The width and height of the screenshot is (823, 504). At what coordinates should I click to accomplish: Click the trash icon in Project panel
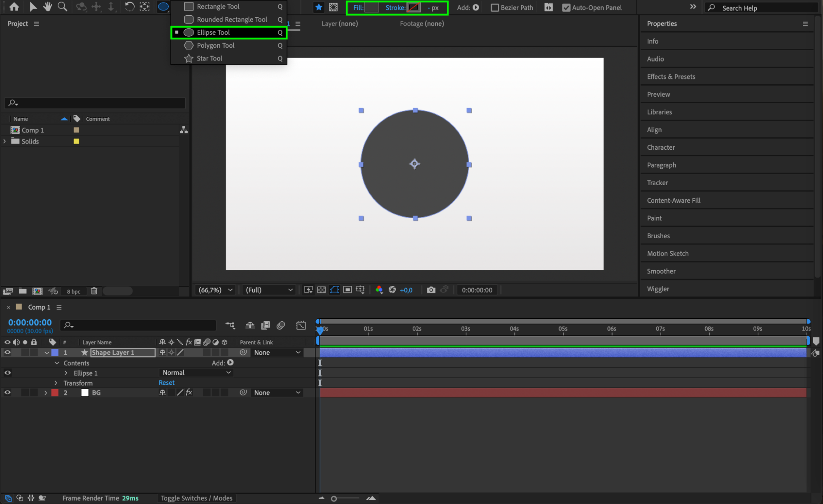coord(94,291)
